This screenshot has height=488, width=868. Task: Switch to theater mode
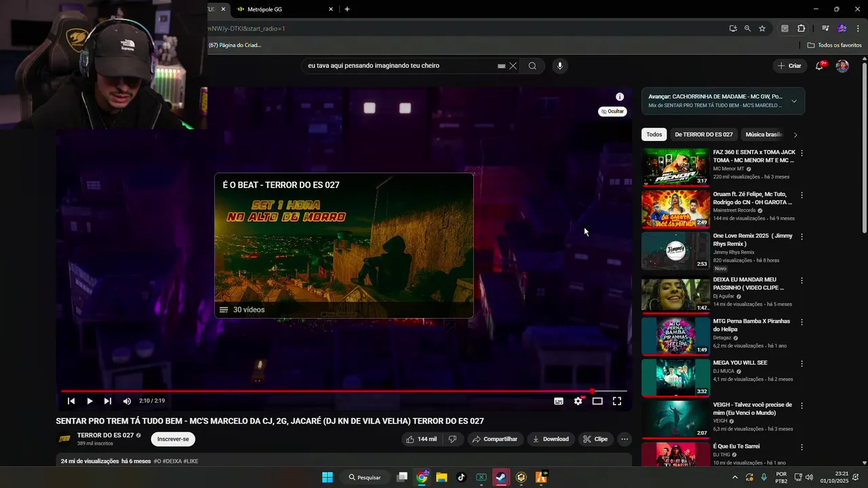click(x=597, y=401)
